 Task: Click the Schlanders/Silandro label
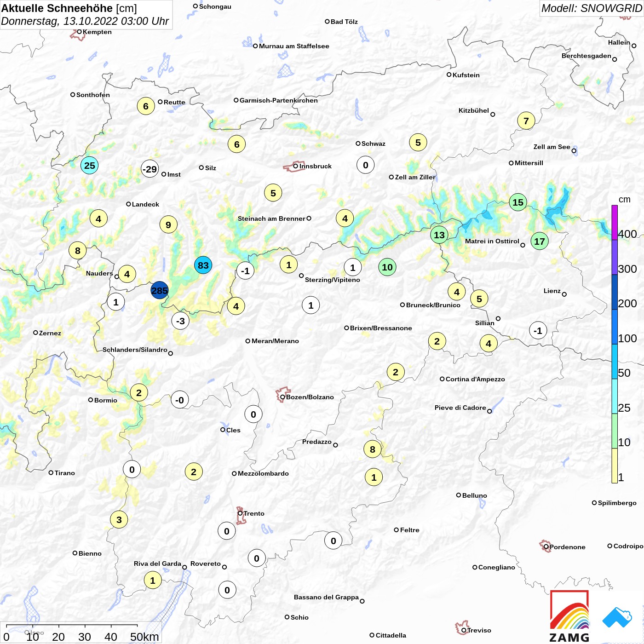pos(135,350)
